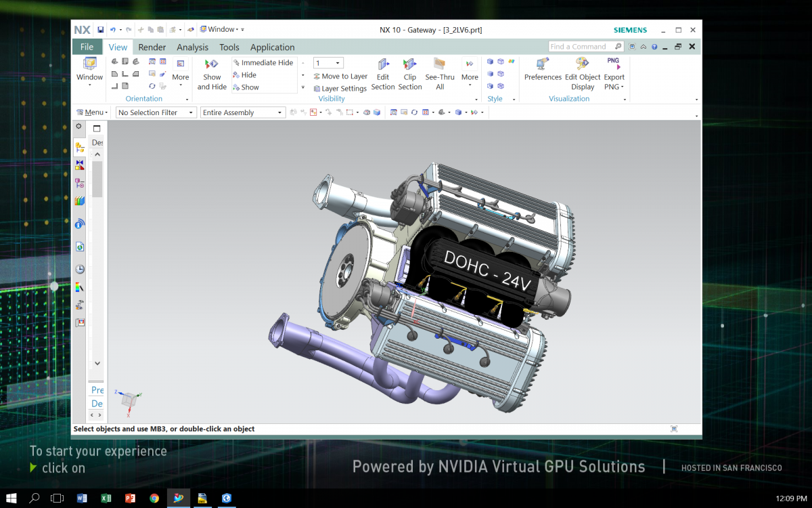
Task: Open PowerPoint from the taskbar
Action: (130, 498)
